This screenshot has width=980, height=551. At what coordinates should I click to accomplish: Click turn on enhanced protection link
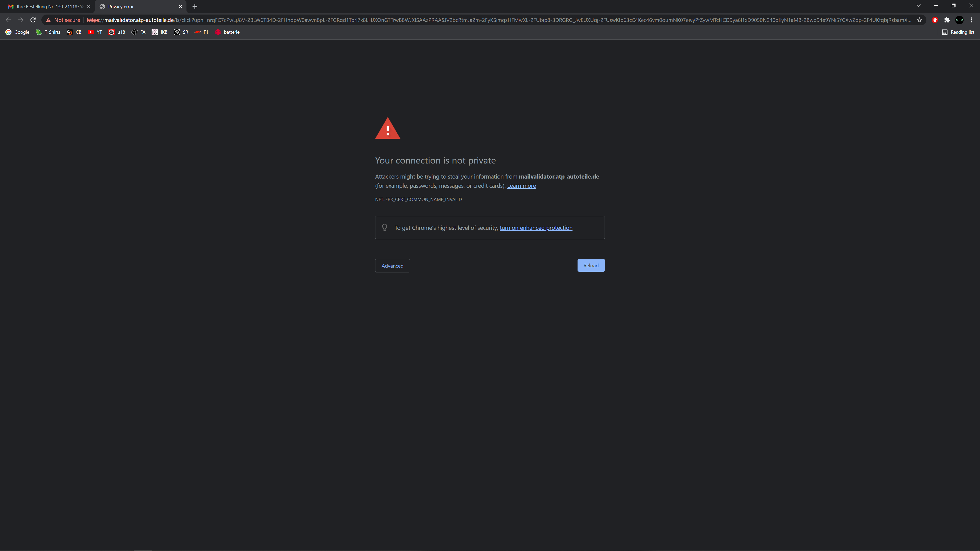coord(536,228)
